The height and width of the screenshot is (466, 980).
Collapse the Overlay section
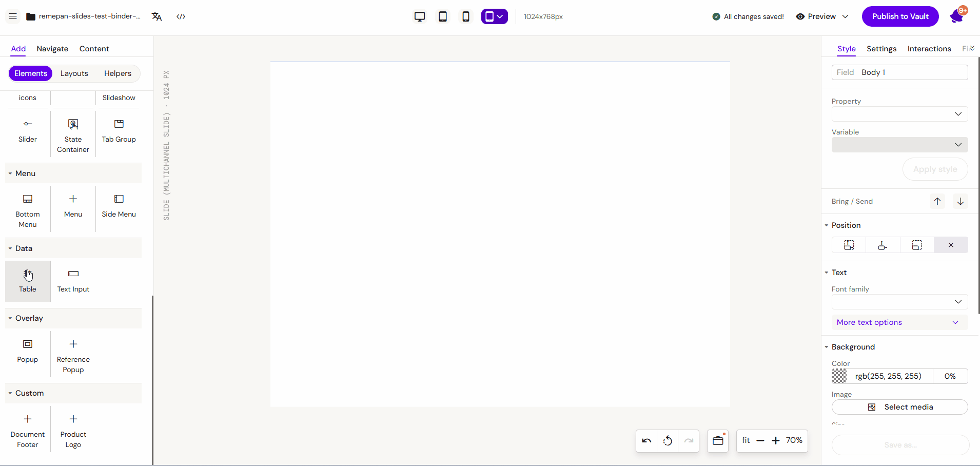[x=73, y=318]
